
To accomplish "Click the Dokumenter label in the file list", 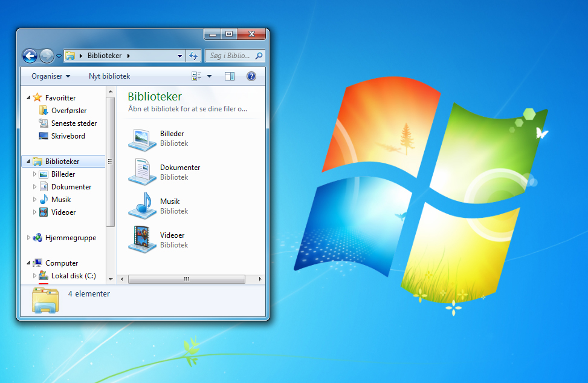I will [180, 168].
